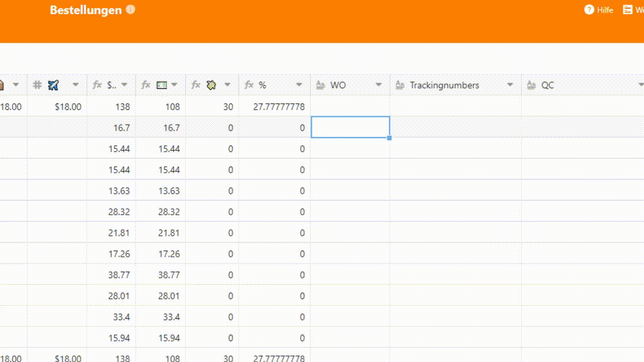The image size is (644, 362).
Task: Click the fx formula icon of % column
Action: pos(249,85)
